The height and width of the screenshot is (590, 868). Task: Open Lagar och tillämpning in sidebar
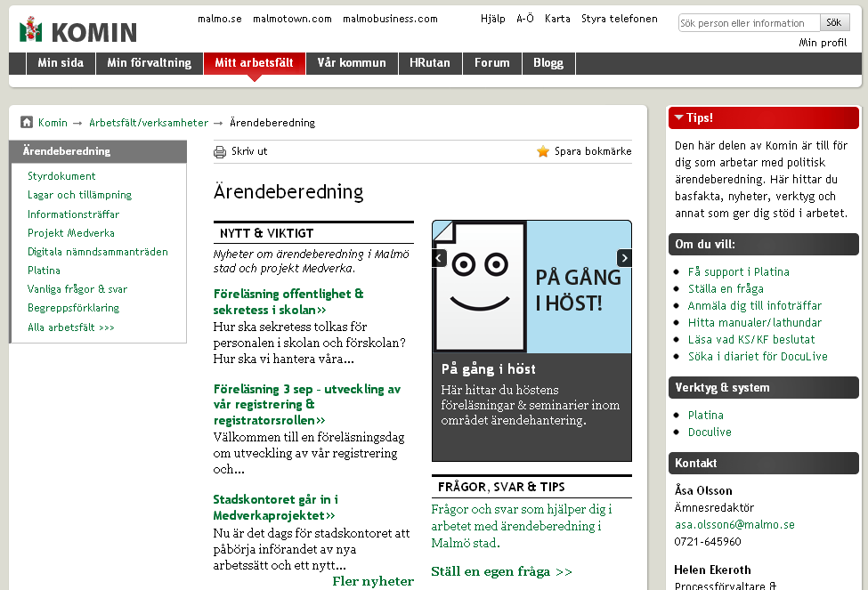[80, 195]
